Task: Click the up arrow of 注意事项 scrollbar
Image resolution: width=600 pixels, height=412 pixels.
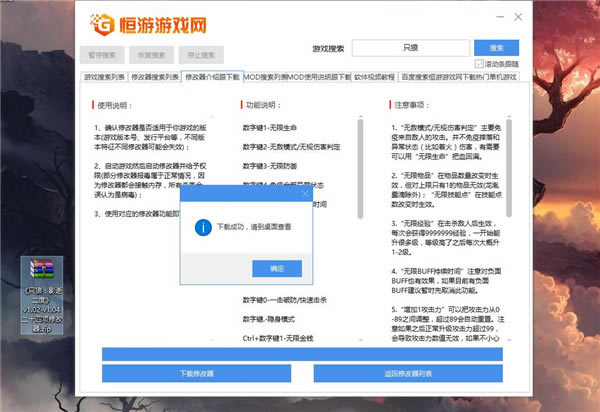Action: pyautogui.click(x=509, y=116)
